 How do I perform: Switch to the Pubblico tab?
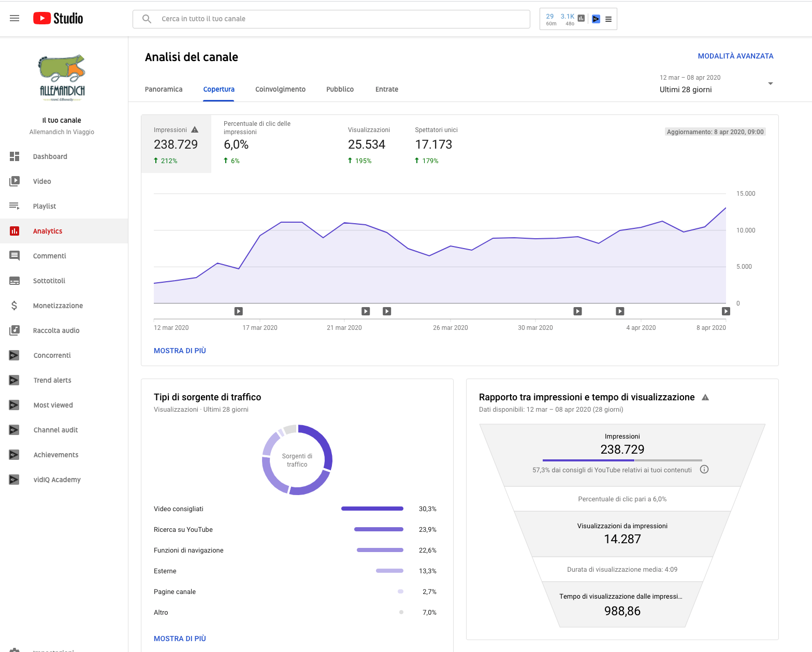click(340, 89)
